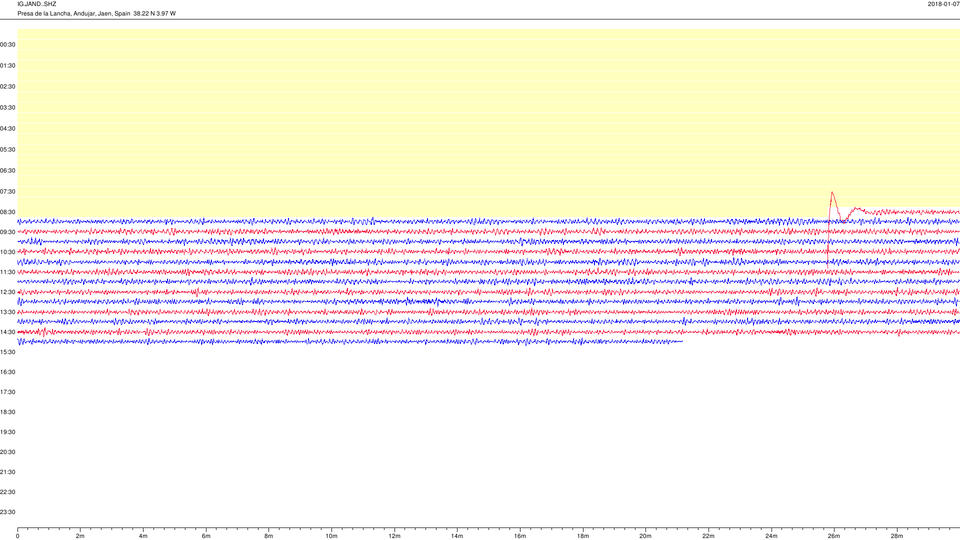
Task: Select the 02:30 time row label
Action: pyautogui.click(x=8, y=86)
